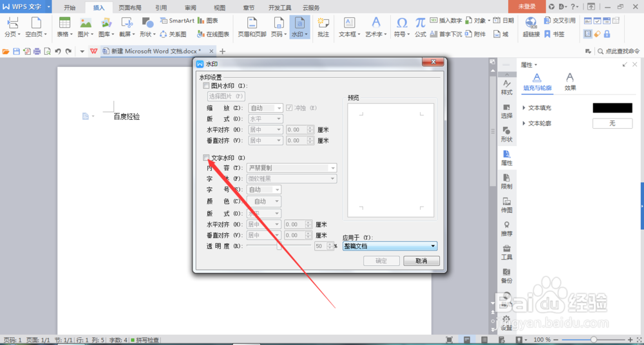Click the 透明度 transparency slider
The width and height of the screenshot is (644, 345).
click(279, 246)
